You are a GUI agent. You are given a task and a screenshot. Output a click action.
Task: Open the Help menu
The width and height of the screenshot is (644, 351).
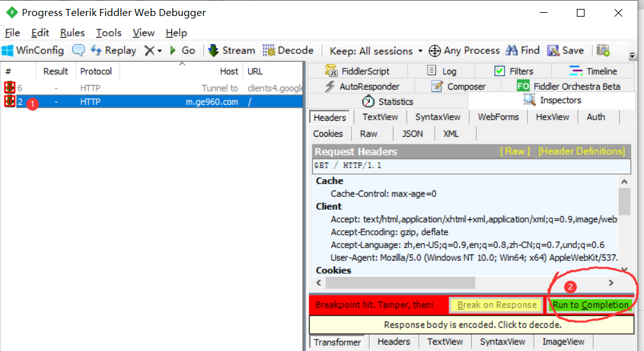click(177, 33)
